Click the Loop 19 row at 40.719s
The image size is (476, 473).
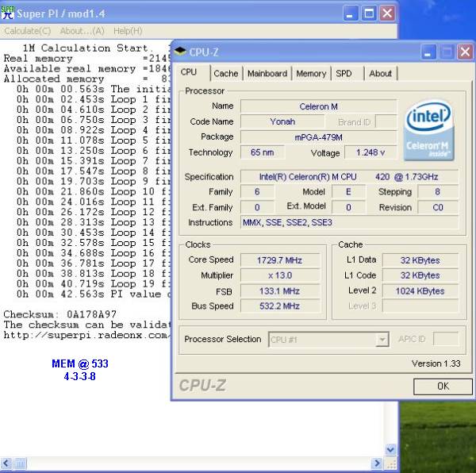tap(93, 284)
